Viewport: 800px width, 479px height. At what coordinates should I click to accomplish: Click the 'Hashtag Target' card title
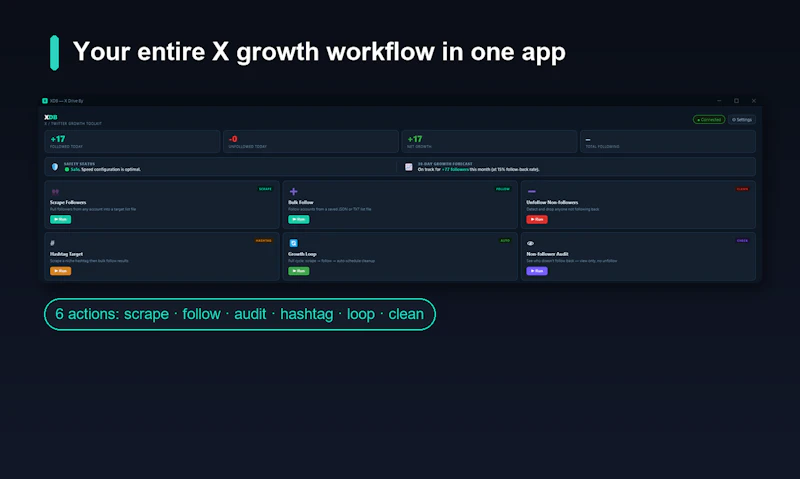pos(66,254)
